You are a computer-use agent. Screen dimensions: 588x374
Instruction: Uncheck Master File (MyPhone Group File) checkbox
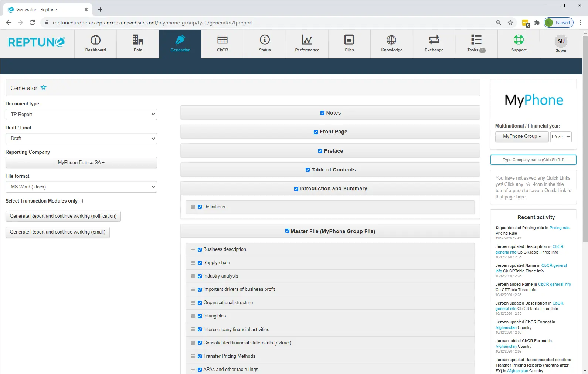click(287, 231)
